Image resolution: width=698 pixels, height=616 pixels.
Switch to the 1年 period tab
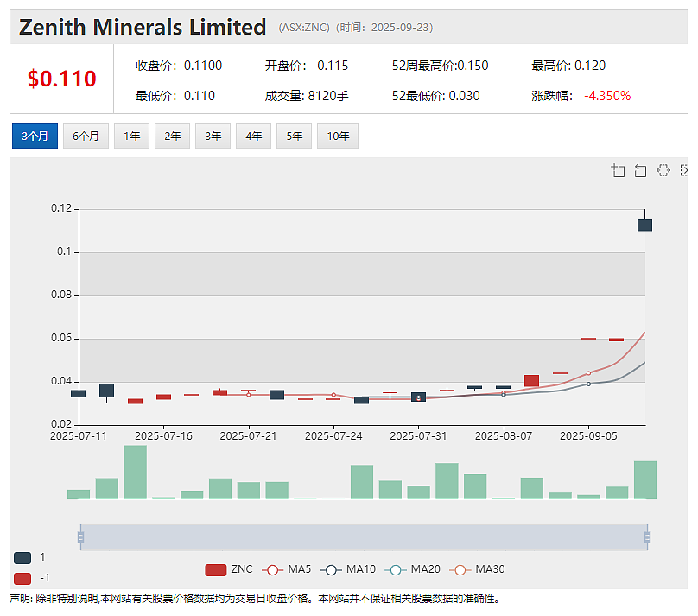pyautogui.click(x=132, y=136)
